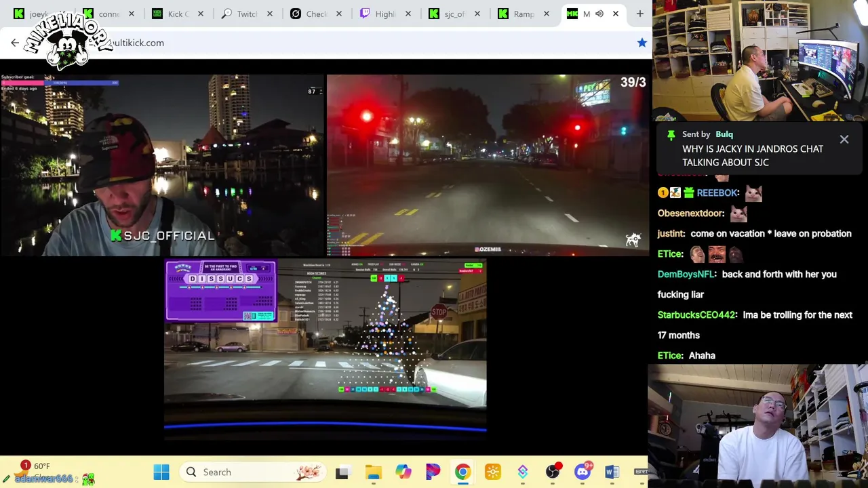Close the Twitch search tab
Viewport: 868px width, 488px height.
[x=270, y=14]
